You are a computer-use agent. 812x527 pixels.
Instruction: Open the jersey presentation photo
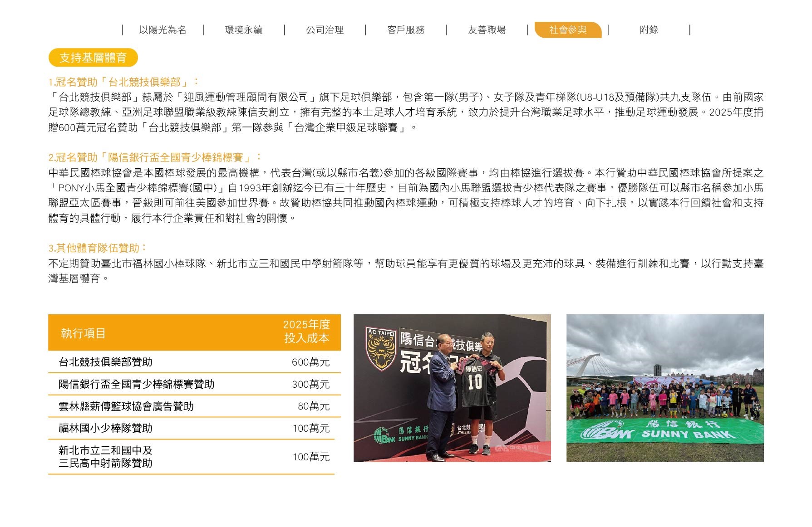[x=452, y=388]
